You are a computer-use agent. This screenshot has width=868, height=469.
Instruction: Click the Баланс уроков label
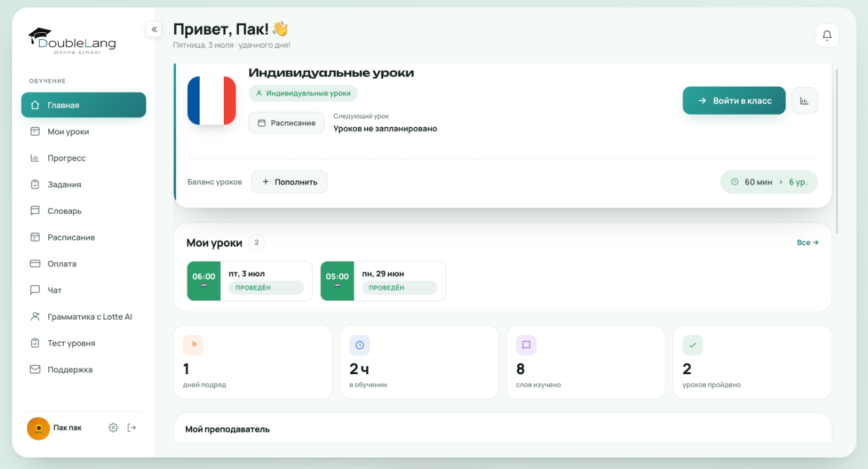click(x=215, y=182)
